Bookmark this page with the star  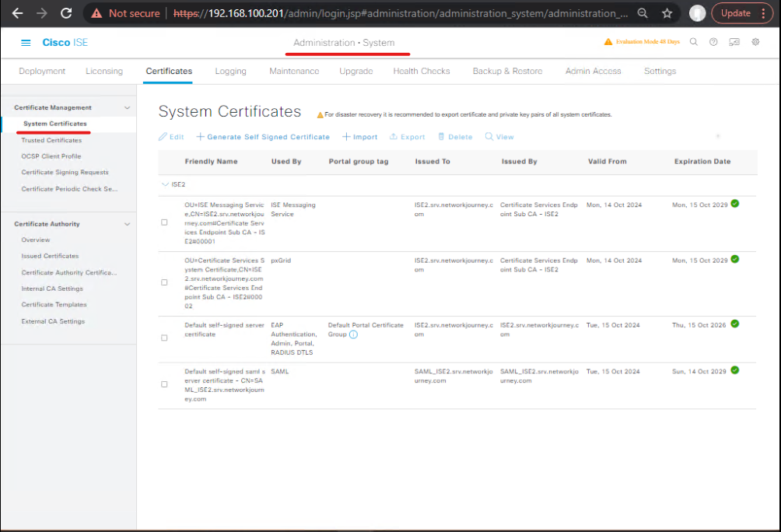point(667,13)
